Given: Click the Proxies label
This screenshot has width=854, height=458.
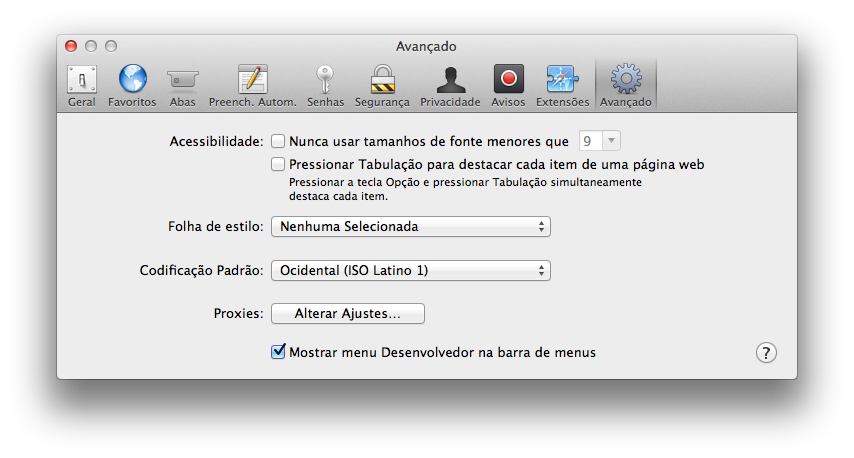Looking at the screenshot, I should (238, 314).
